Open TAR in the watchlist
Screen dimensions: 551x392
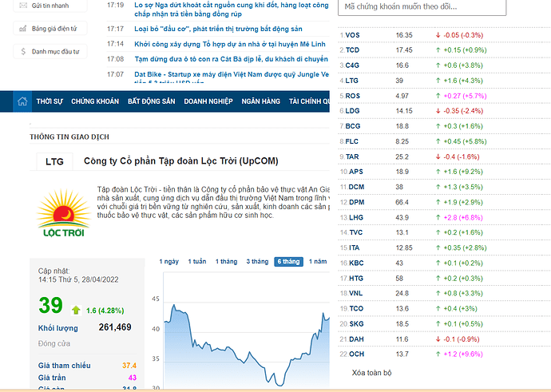pyautogui.click(x=352, y=156)
